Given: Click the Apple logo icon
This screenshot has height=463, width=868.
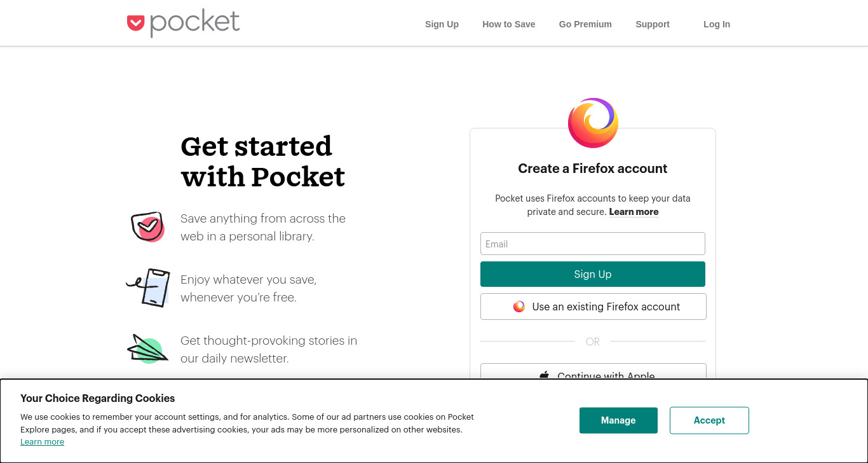Looking at the screenshot, I should [544, 375].
